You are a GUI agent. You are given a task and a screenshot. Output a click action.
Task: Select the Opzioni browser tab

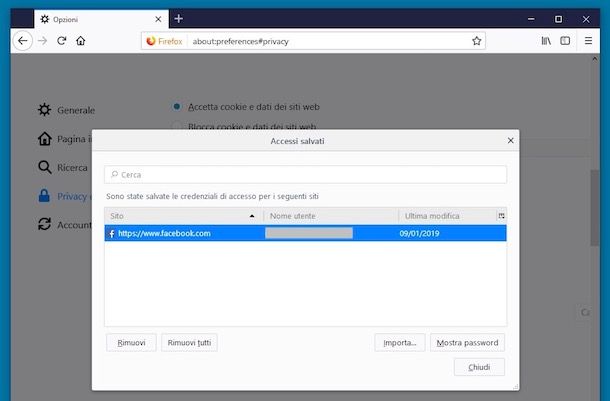click(102, 19)
